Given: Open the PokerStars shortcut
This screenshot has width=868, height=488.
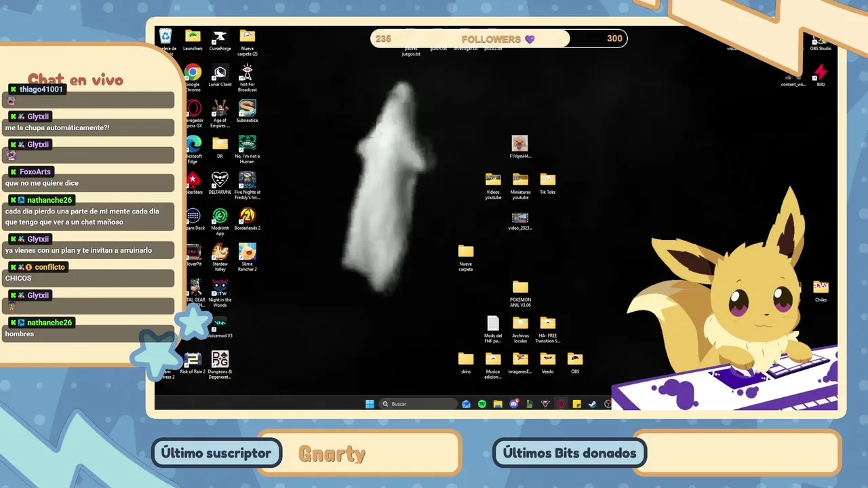Looking at the screenshot, I should pyautogui.click(x=193, y=184).
